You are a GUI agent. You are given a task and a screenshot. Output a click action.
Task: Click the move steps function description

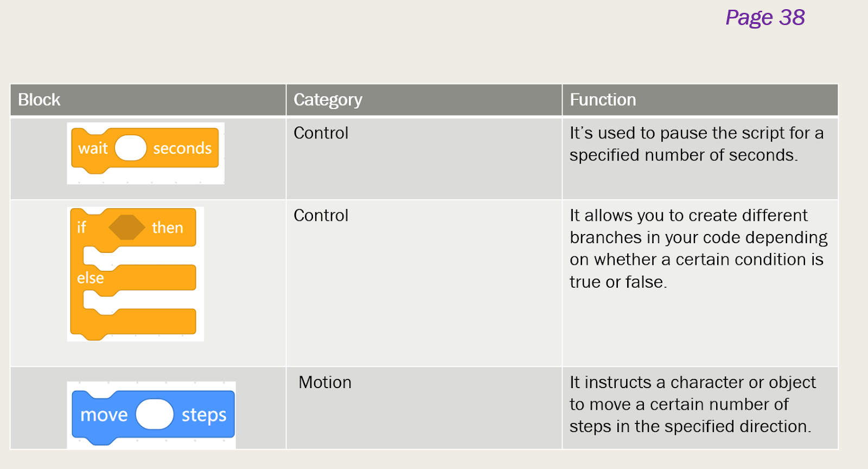point(693,404)
